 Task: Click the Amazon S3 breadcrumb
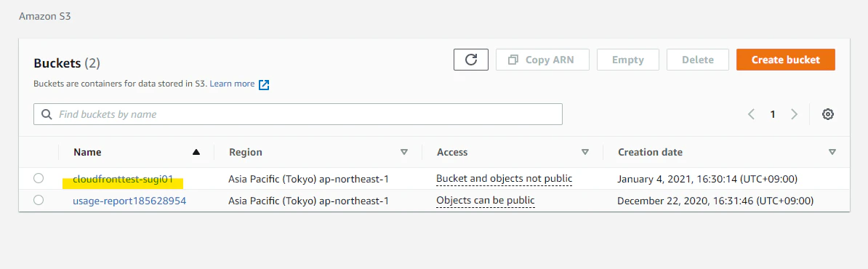(45, 17)
